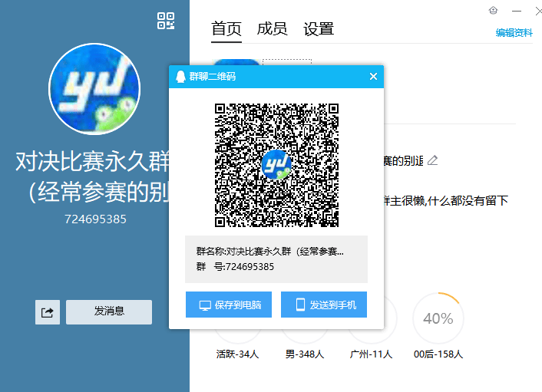The image size is (542, 392).
Task: Click the 发消息 button
Action: click(x=109, y=312)
